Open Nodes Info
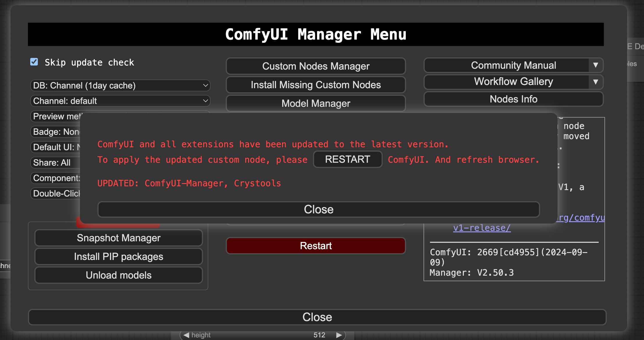644x340 pixels. [x=513, y=99]
